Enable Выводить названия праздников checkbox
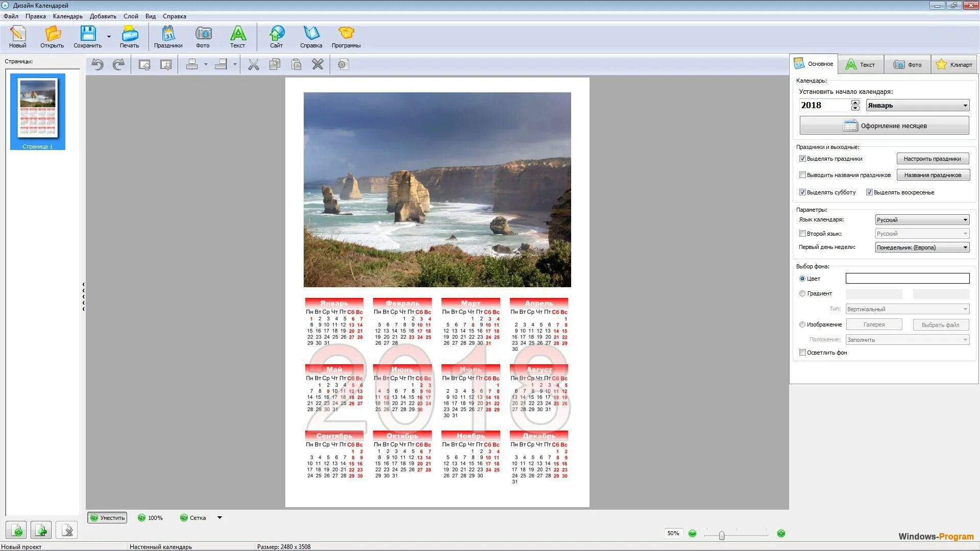 click(x=802, y=175)
